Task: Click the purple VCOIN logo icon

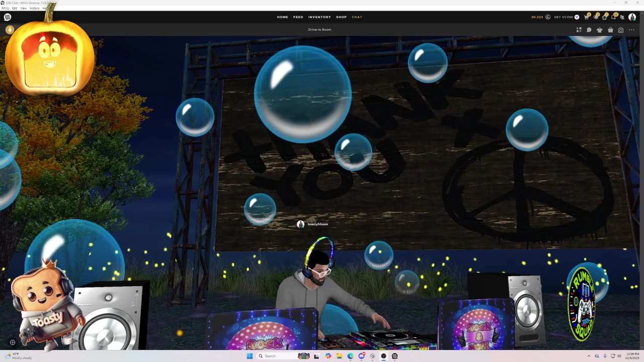Action: (x=577, y=17)
